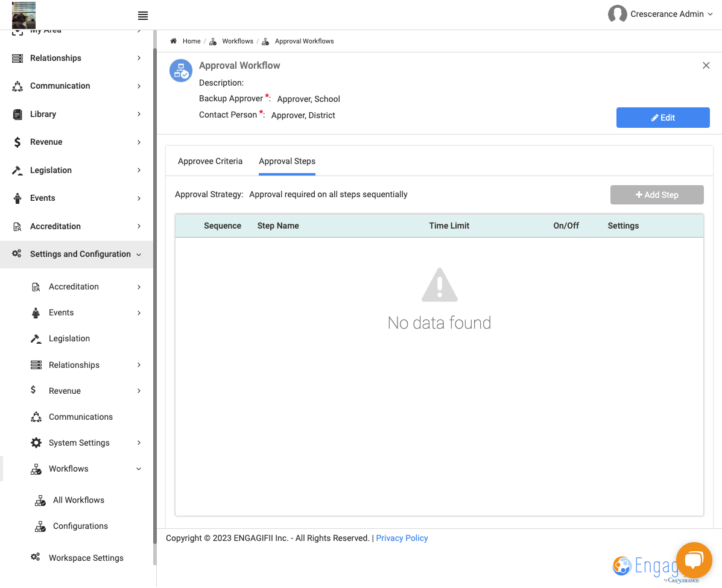Collapse the Workflows submenu chevron
Image resolution: width=722 pixels, height=588 pixels.
[x=139, y=469]
